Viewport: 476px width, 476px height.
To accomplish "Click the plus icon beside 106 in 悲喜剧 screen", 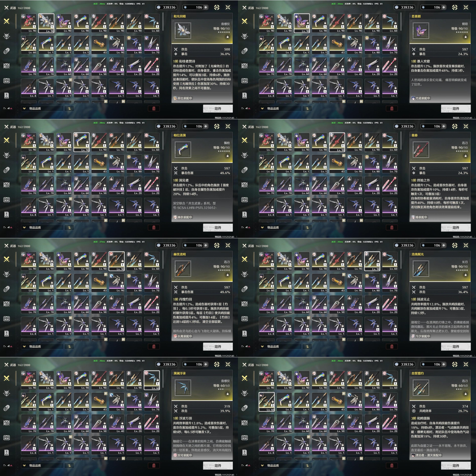I will coord(443,7).
